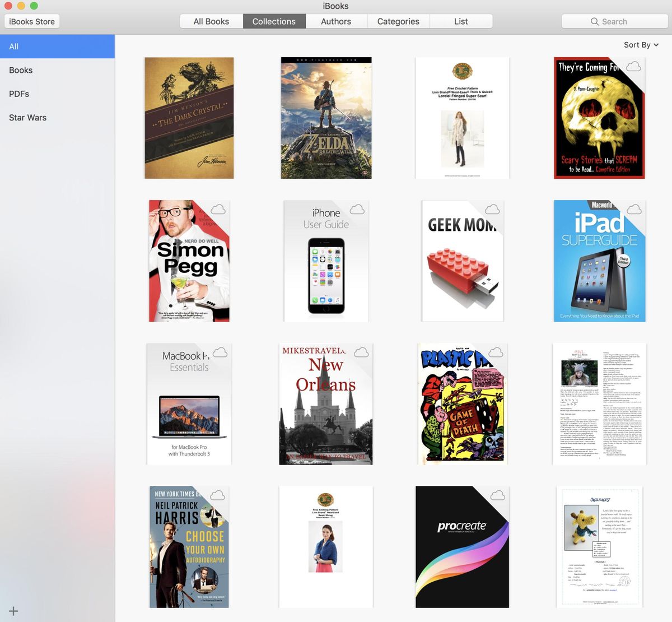Screen dimensions: 672x622
Task: Download the iPad Superguide using the cloud icon
Action: [633, 209]
